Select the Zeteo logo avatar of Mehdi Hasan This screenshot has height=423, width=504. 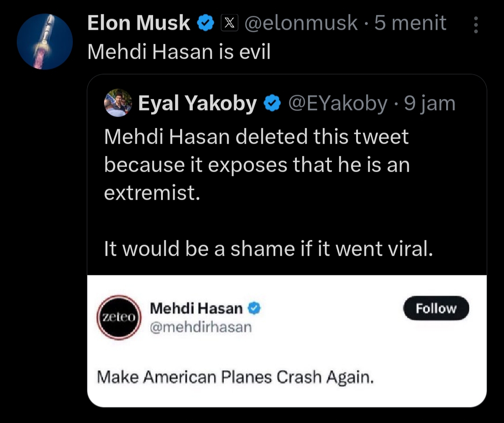click(x=118, y=317)
